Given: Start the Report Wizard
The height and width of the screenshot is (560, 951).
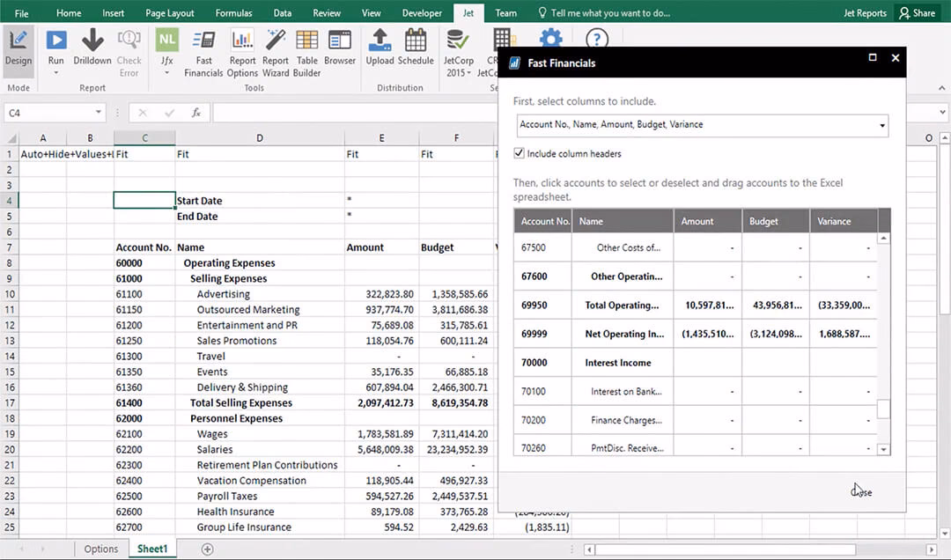Looking at the screenshot, I should (x=276, y=54).
